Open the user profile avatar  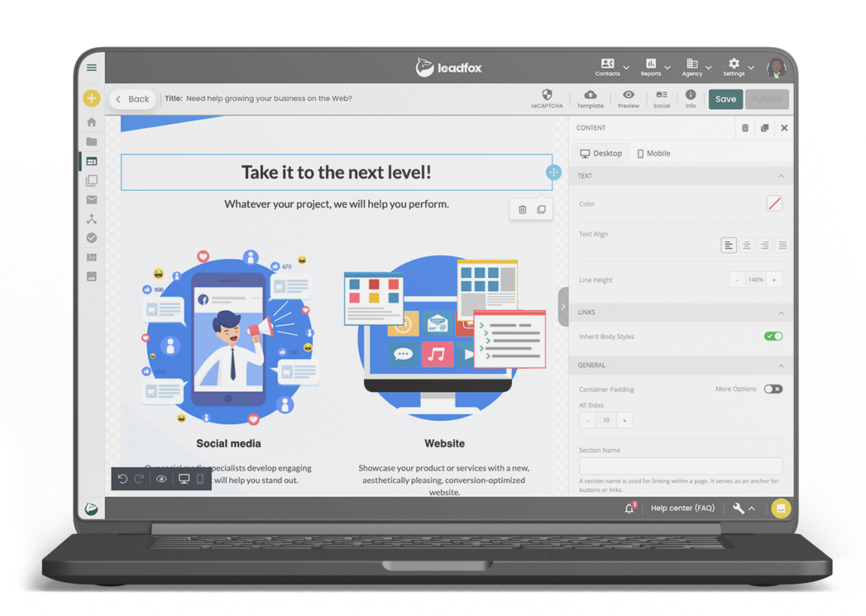777,68
